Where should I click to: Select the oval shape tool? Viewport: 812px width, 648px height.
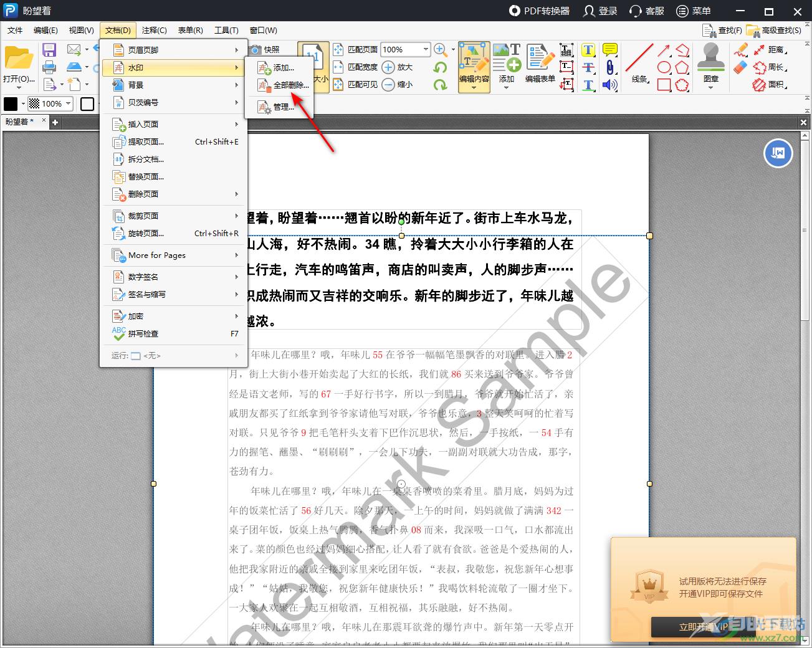click(664, 67)
